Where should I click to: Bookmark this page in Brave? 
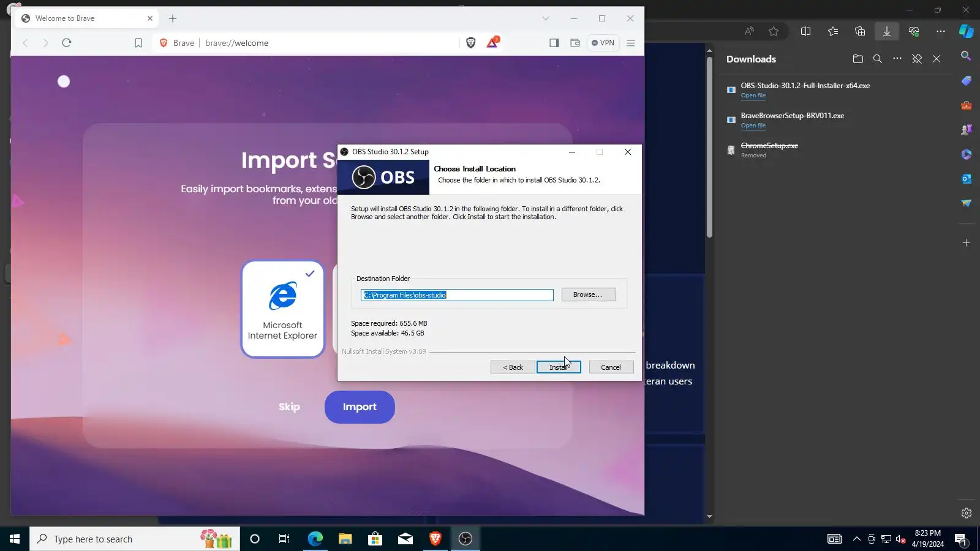(138, 43)
